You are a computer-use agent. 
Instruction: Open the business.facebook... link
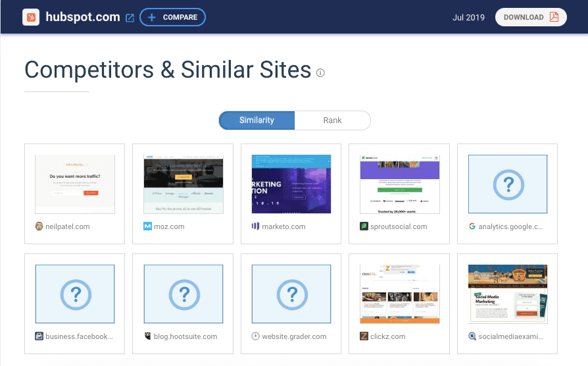[x=79, y=337]
